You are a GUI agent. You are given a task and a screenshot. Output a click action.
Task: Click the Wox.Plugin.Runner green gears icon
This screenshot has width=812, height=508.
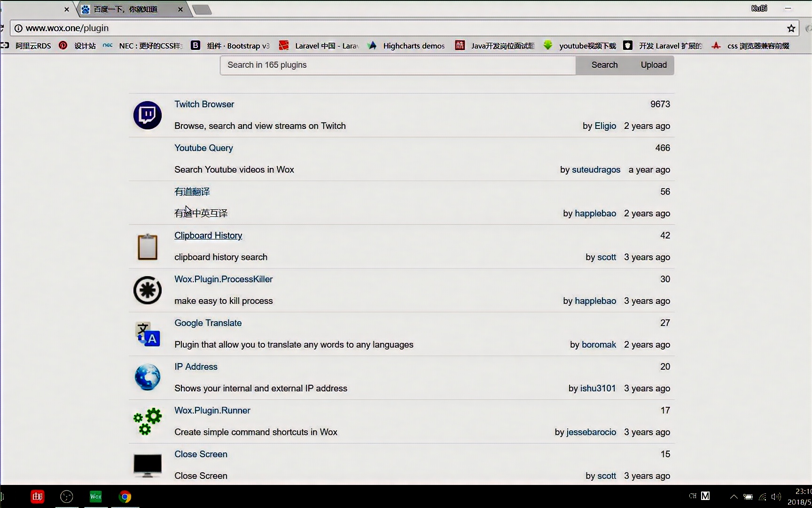(x=148, y=421)
